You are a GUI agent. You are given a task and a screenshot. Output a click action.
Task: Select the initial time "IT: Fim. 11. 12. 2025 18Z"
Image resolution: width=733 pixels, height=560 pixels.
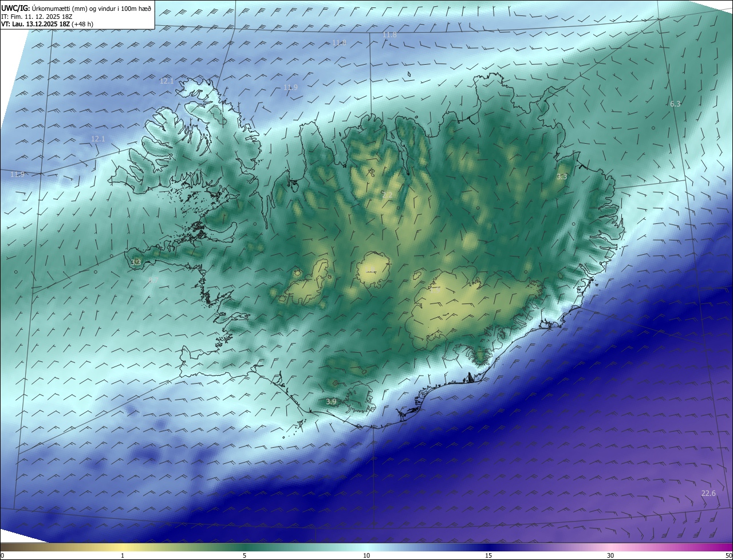pos(36,16)
